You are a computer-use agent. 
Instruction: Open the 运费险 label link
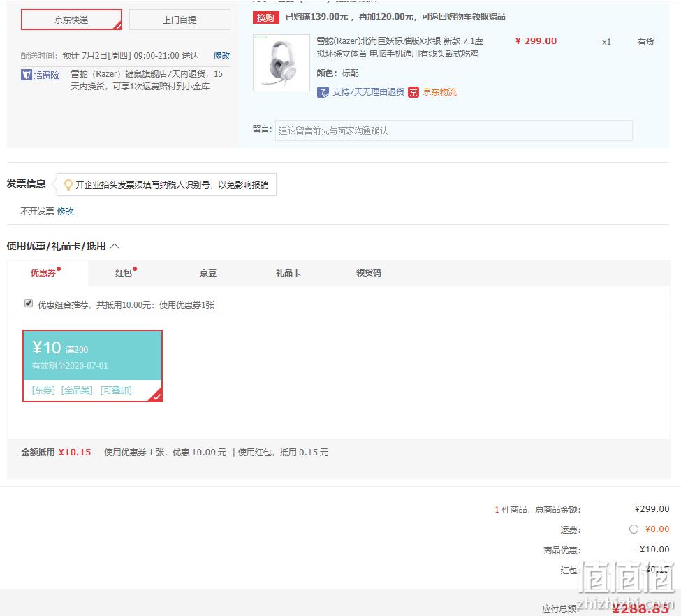click(x=47, y=75)
